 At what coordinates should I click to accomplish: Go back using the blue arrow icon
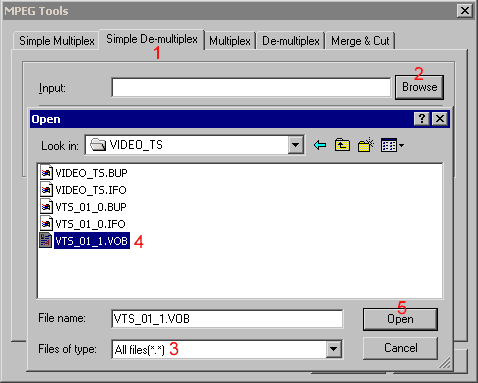pos(320,145)
